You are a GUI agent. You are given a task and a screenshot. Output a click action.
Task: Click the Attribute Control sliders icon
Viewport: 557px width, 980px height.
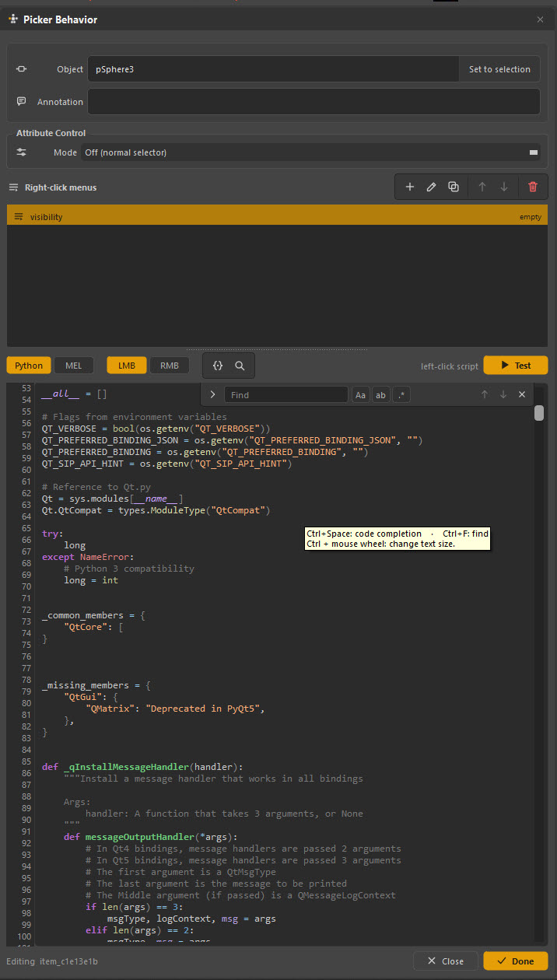pos(22,152)
